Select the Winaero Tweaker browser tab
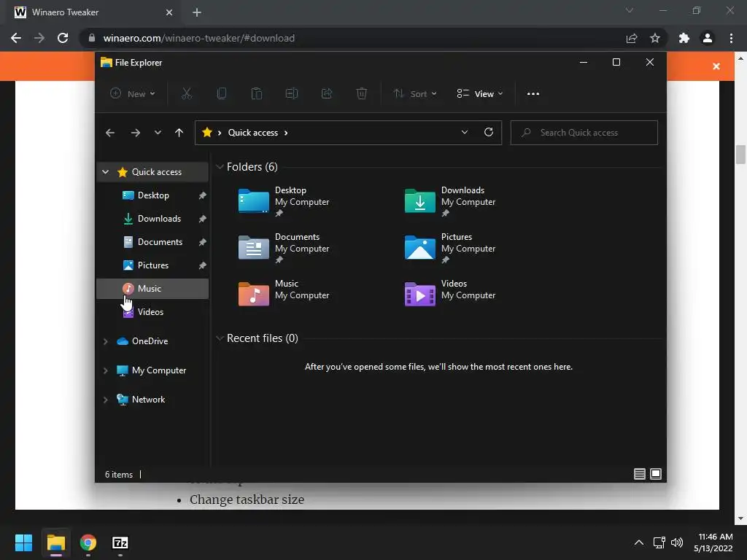Screen dimensions: 747x560 [x=93, y=12]
